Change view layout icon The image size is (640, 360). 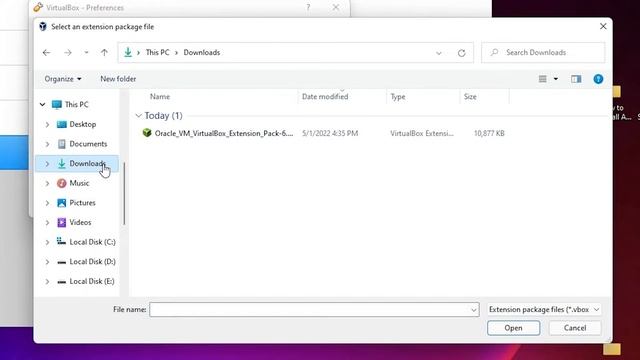[542, 79]
